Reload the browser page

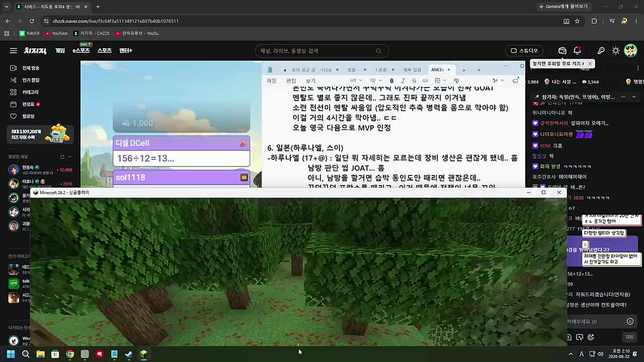tap(32, 21)
